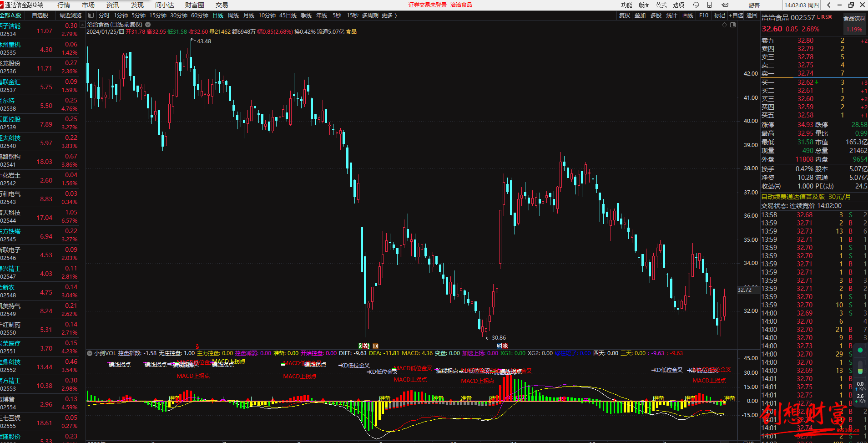This screenshot has width=868, height=443.
Task: Open 多周期 multi-period view
Action: click(370, 15)
